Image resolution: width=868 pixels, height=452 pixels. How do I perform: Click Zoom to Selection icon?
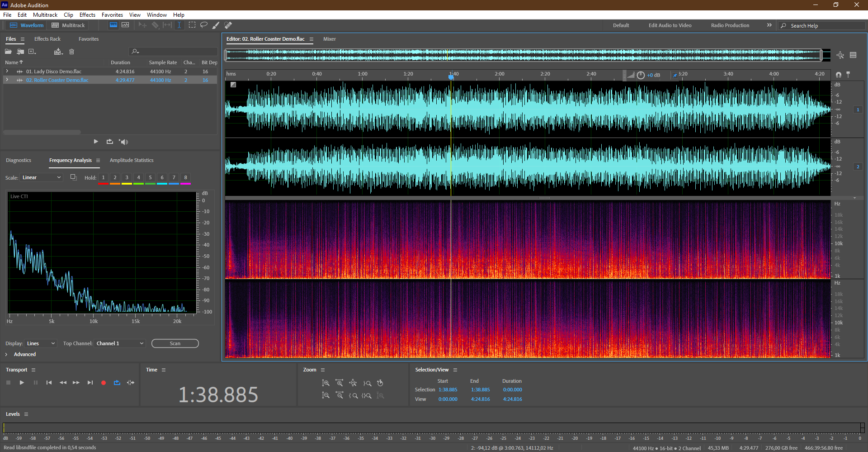click(x=367, y=395)
